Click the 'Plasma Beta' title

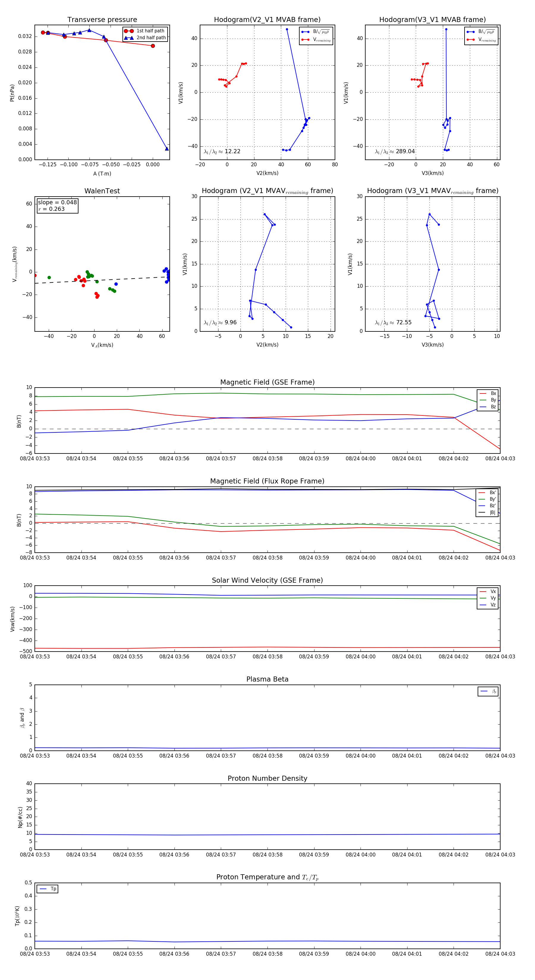click(x=267, y=679)
